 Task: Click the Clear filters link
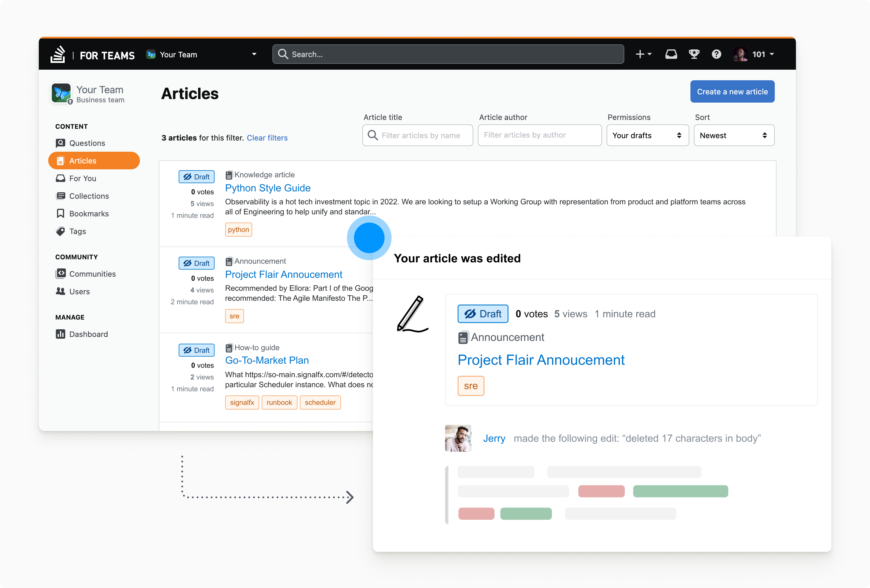(267, 138)
